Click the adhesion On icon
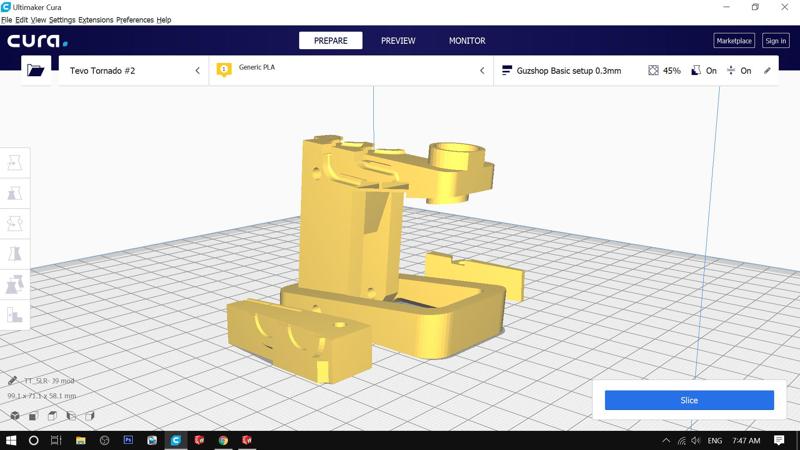 tap(731, 70)
